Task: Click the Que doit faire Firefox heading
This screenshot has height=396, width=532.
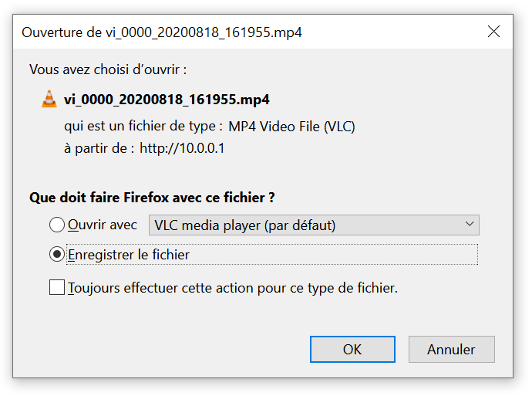Action: tap(152, 198)
